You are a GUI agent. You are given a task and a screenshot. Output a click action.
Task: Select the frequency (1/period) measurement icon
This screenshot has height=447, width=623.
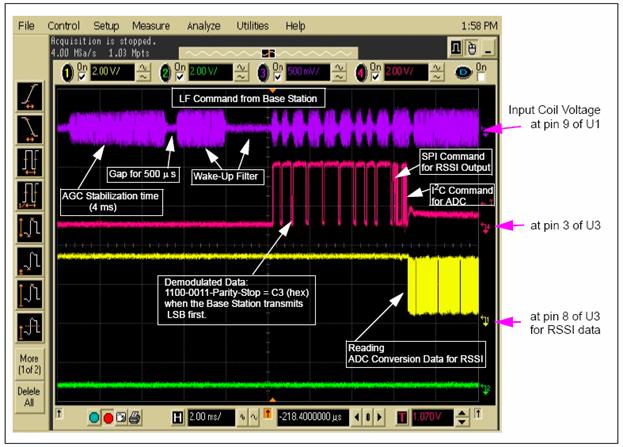pos(30,195)
